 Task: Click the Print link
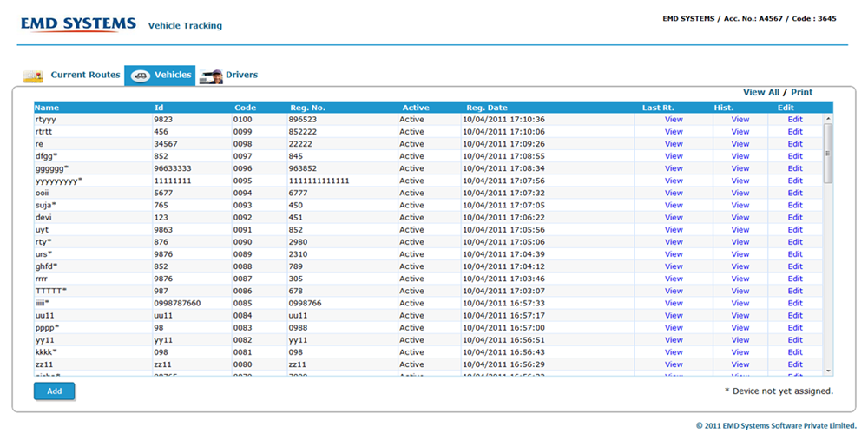[801, 92]
